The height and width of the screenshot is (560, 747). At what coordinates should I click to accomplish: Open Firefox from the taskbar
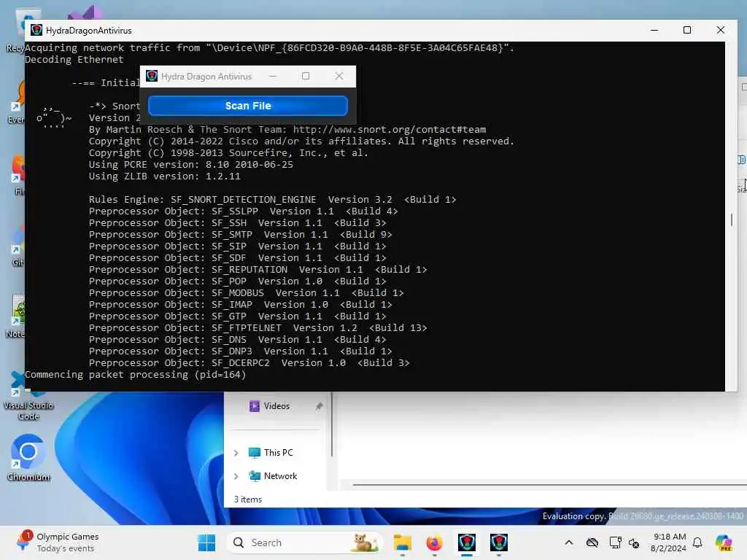435,542
